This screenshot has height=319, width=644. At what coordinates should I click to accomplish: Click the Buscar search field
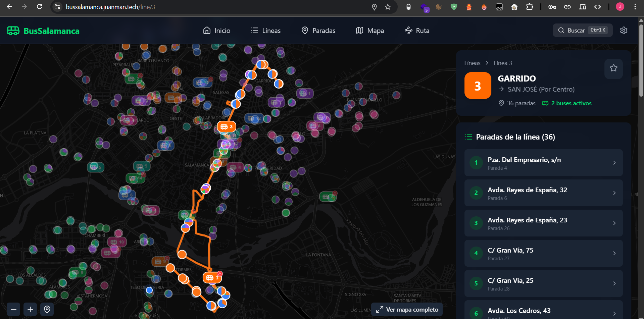tap(582, 31)
